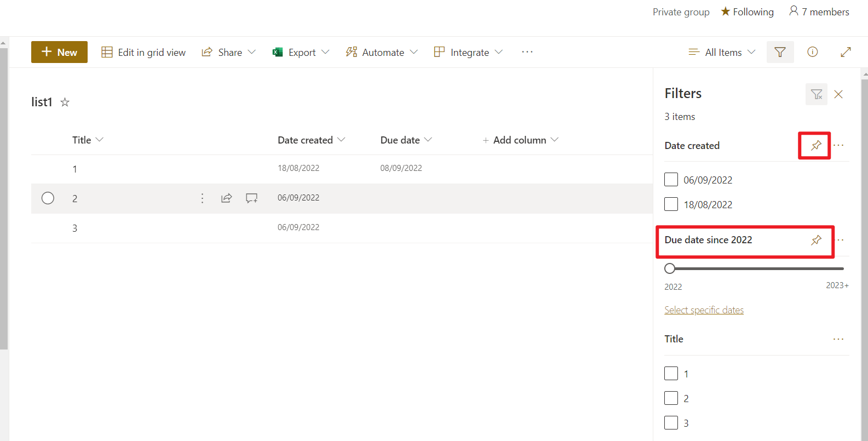Click the New item button
Viewport: 868px width, 441px height.
(x=59, y=52)
